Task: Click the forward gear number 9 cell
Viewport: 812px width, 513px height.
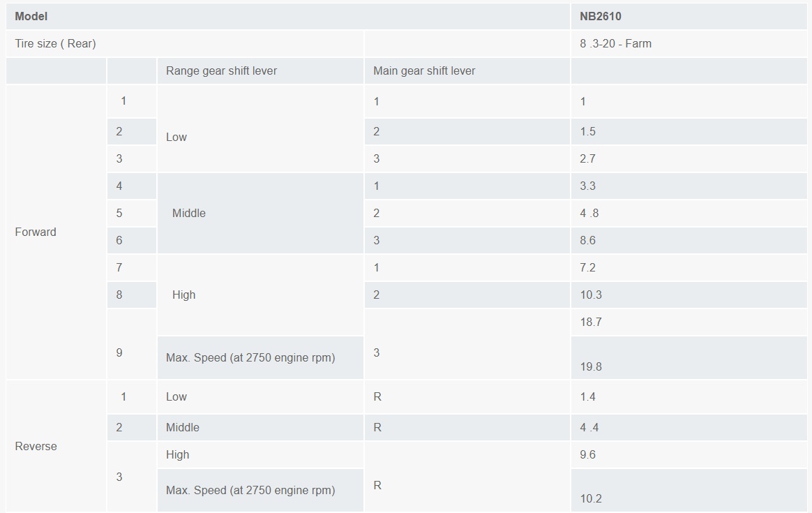Action: click(x=119, y=352)
